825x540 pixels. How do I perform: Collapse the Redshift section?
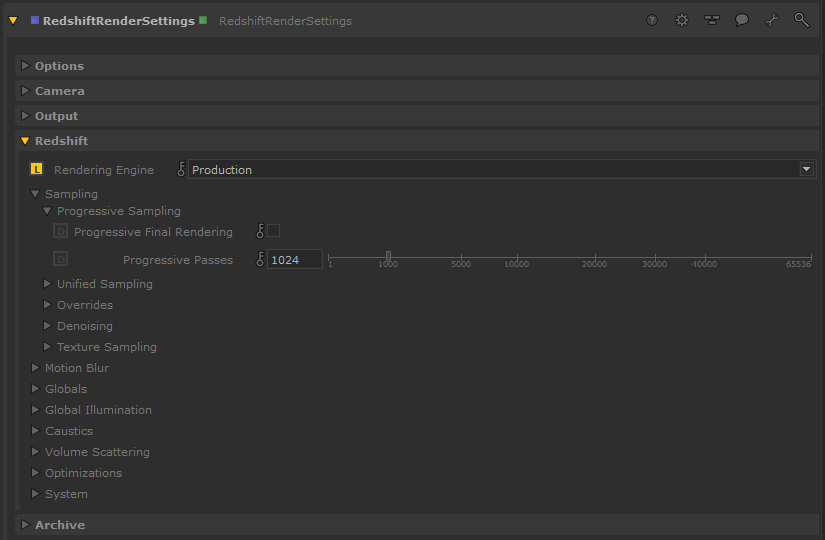(x=25, y=141)
